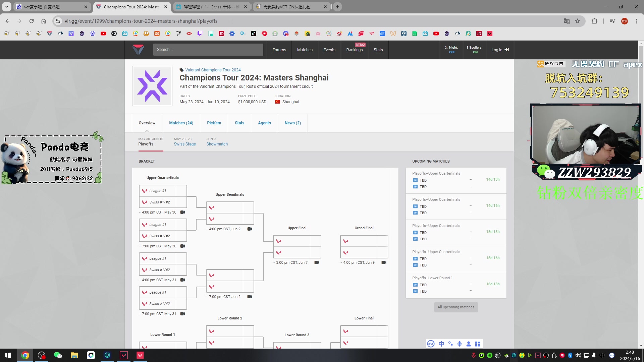Open WeChat from the Windows taskbar
644x362 pixels.
coord(58,355)
